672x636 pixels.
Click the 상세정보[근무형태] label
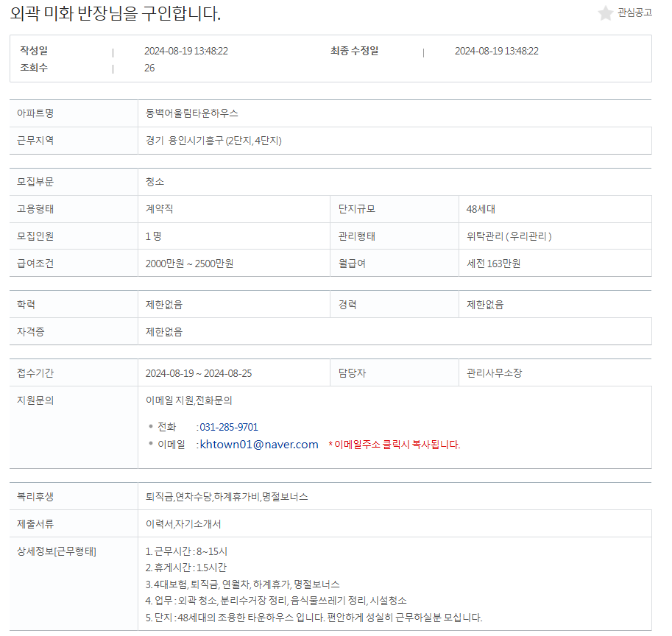click(56, 551)
